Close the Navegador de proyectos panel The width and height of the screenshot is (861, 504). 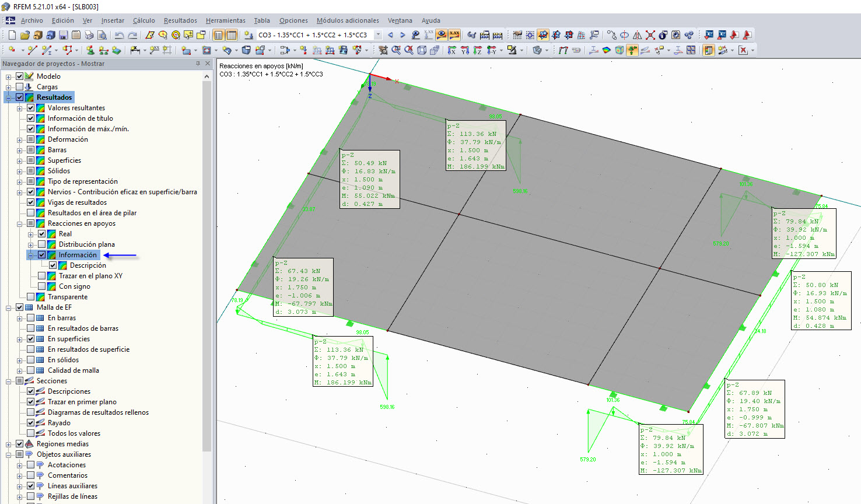pos(208,64)
